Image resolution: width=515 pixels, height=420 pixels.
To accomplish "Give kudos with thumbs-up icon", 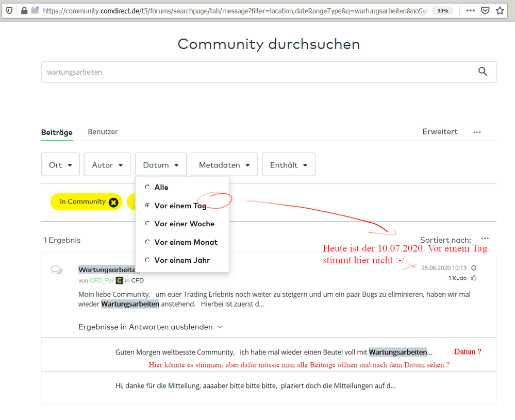I will 474,278.
